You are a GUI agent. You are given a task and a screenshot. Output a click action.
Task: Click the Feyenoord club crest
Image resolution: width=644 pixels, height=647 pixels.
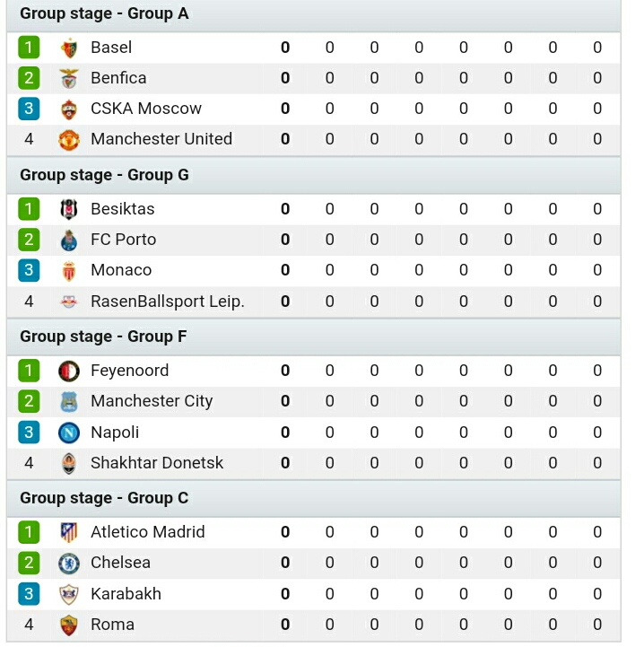point(69,371)
